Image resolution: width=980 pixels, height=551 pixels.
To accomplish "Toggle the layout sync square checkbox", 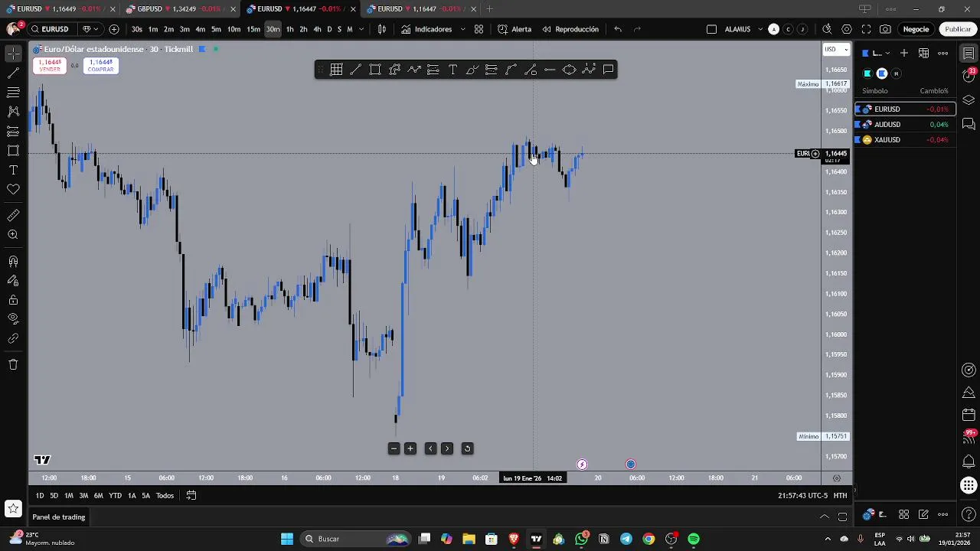I will [711, 29].
